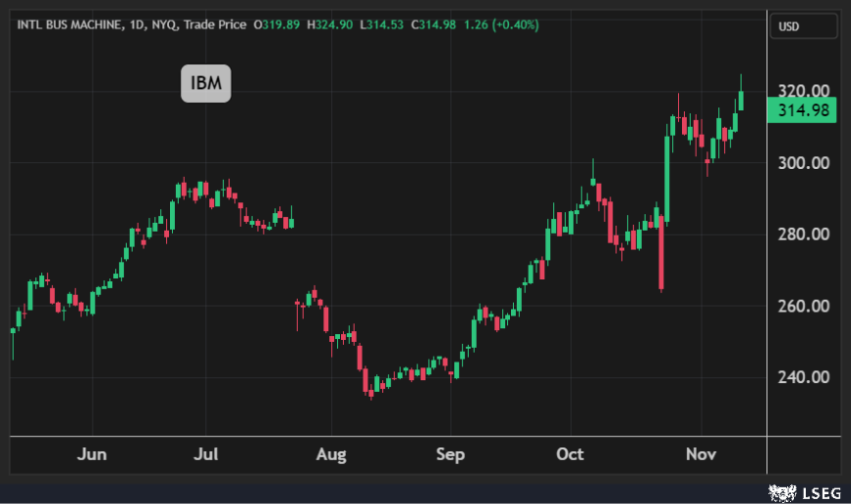
Task: Click the 1.26 (+0.40%) change value
Action: (501, 25)
